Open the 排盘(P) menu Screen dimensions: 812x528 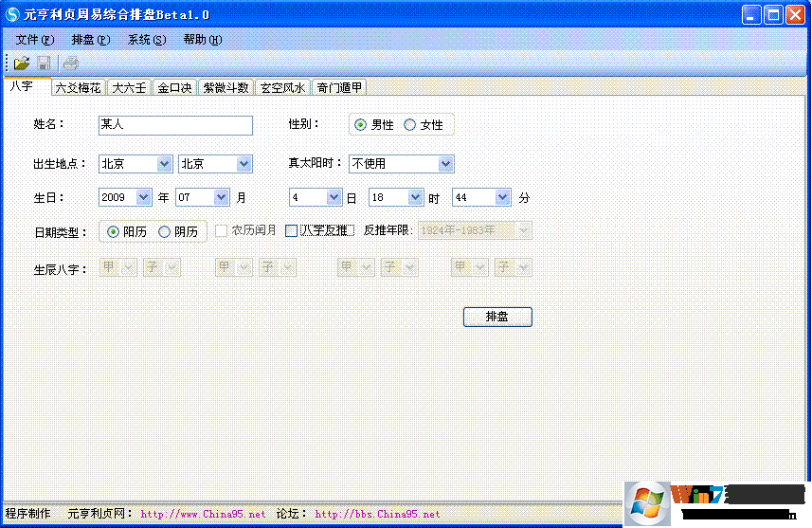91,40
